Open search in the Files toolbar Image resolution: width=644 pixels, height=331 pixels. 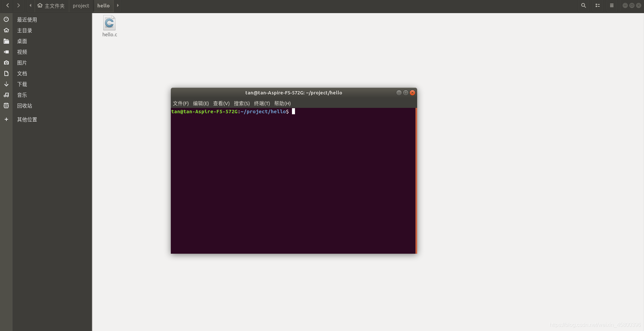click(x=583, y=5)
